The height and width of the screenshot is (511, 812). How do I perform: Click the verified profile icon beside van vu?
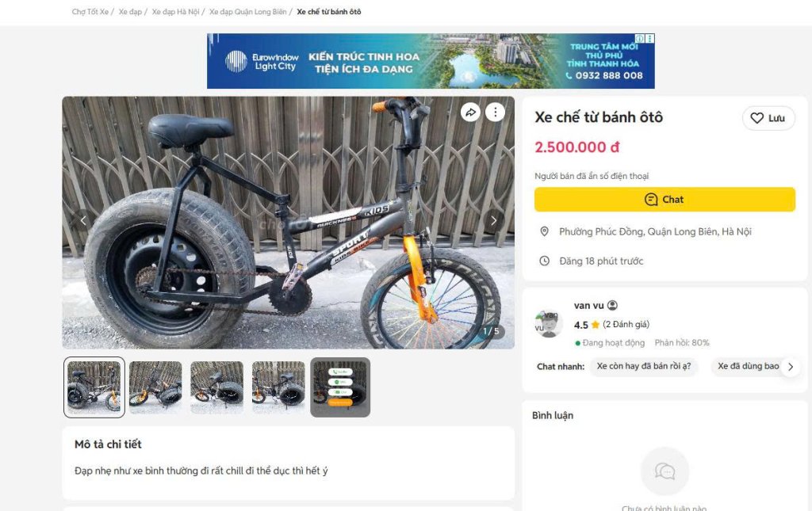coord(612,305)
